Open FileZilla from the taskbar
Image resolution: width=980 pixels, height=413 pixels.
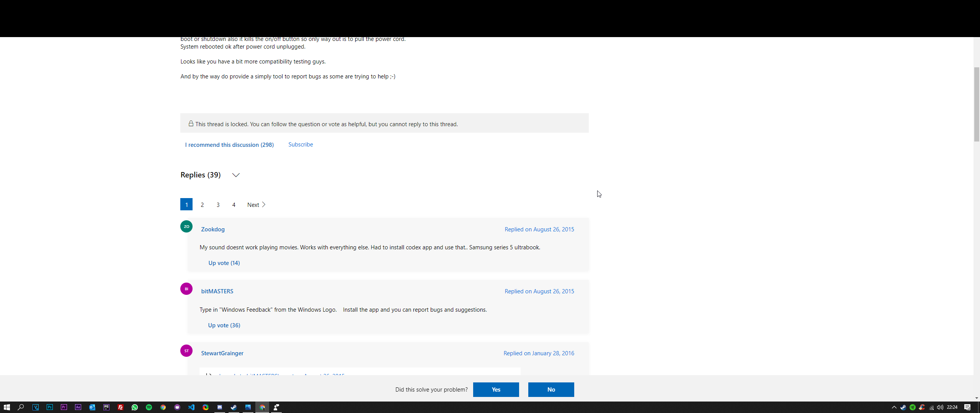point(121,407)
